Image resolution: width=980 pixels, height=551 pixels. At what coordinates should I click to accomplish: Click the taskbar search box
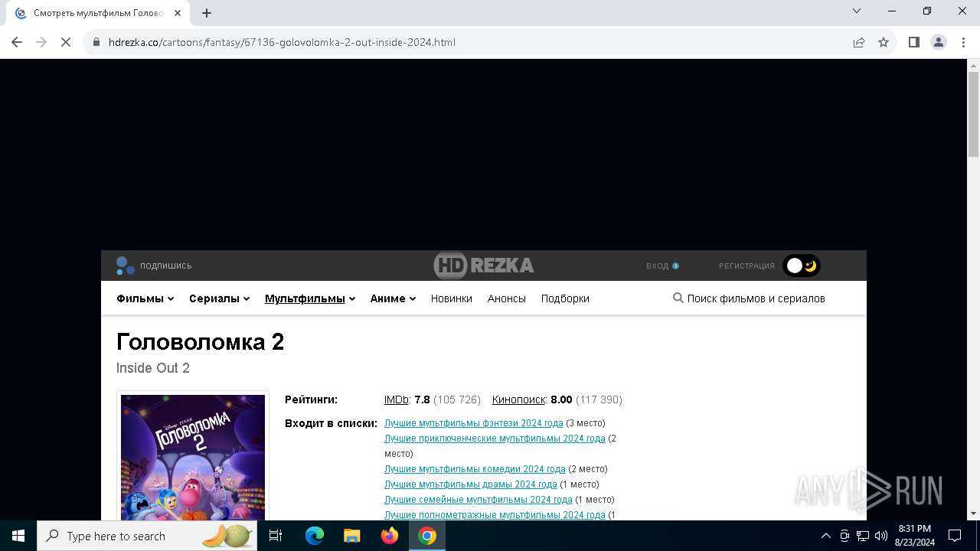coord(148,536)
